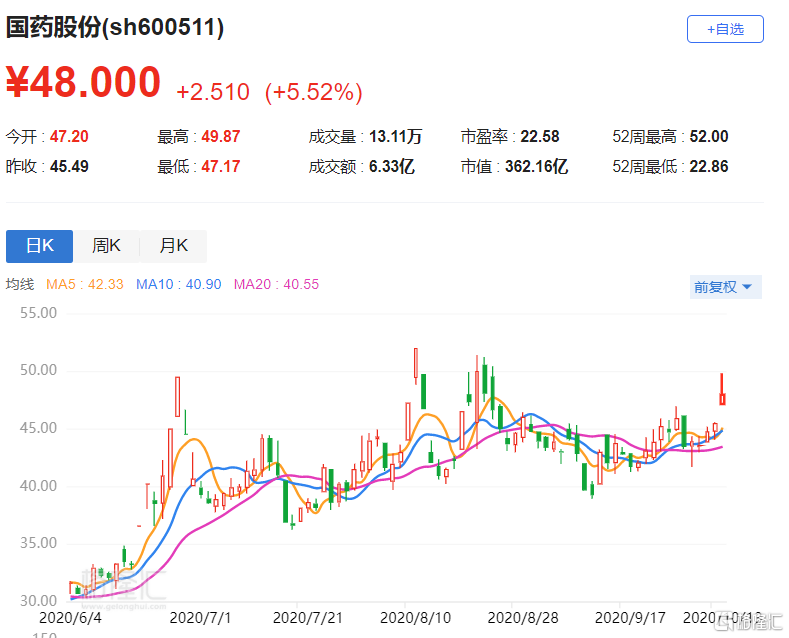Click the 40.00 y-axis label
The image size is (789, 638).
coord(38,486)
